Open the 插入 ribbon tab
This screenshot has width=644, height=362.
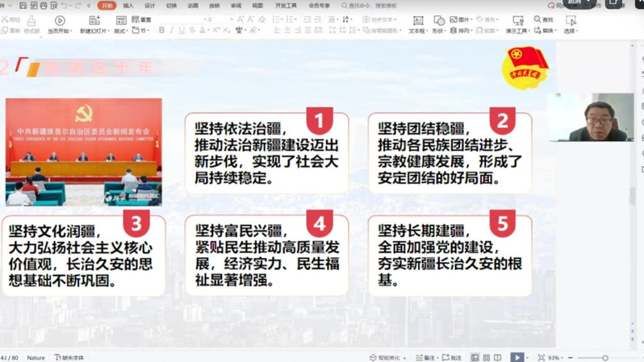click(128, 6)
